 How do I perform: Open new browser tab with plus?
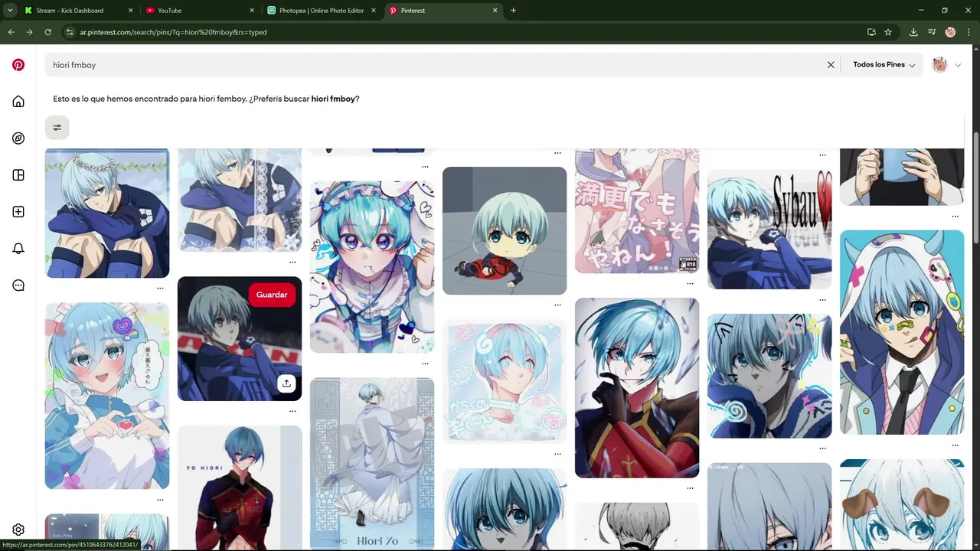click(x=513, y=11)
